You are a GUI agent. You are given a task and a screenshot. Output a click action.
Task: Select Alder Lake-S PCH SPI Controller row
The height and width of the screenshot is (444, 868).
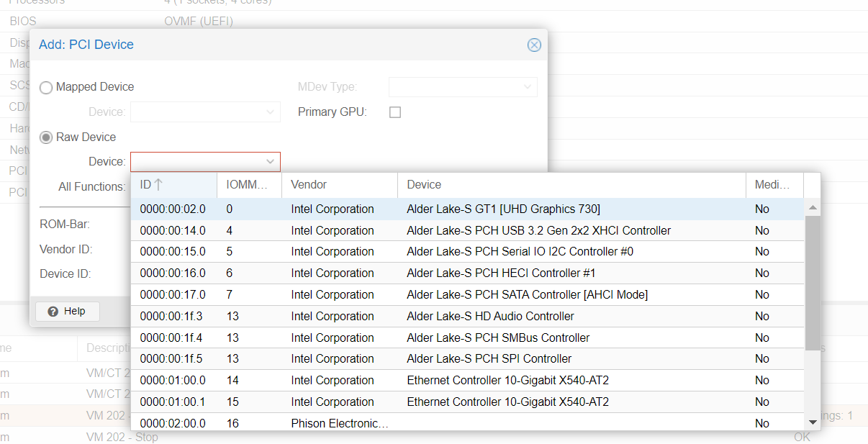point(467,359)
